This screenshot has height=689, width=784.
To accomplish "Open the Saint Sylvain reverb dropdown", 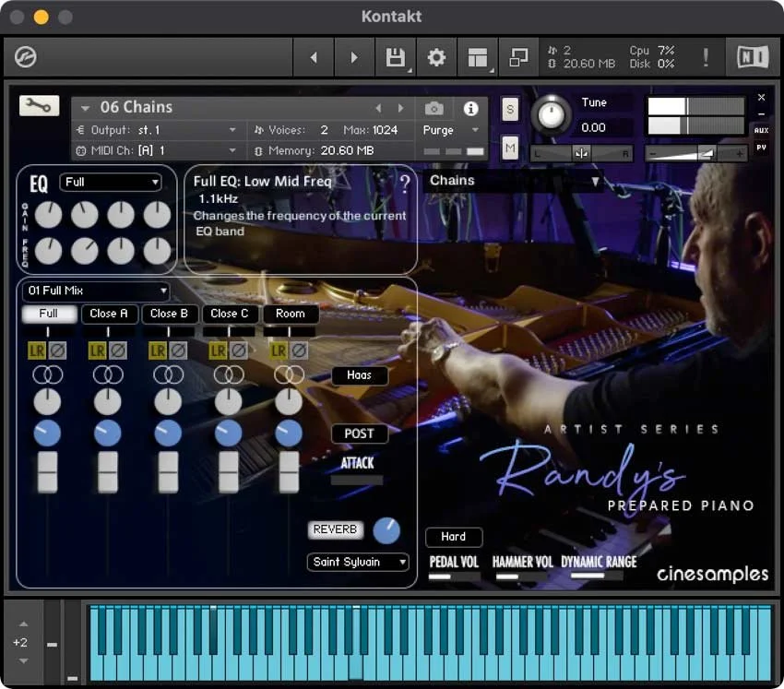I will [x=358, y=562].
